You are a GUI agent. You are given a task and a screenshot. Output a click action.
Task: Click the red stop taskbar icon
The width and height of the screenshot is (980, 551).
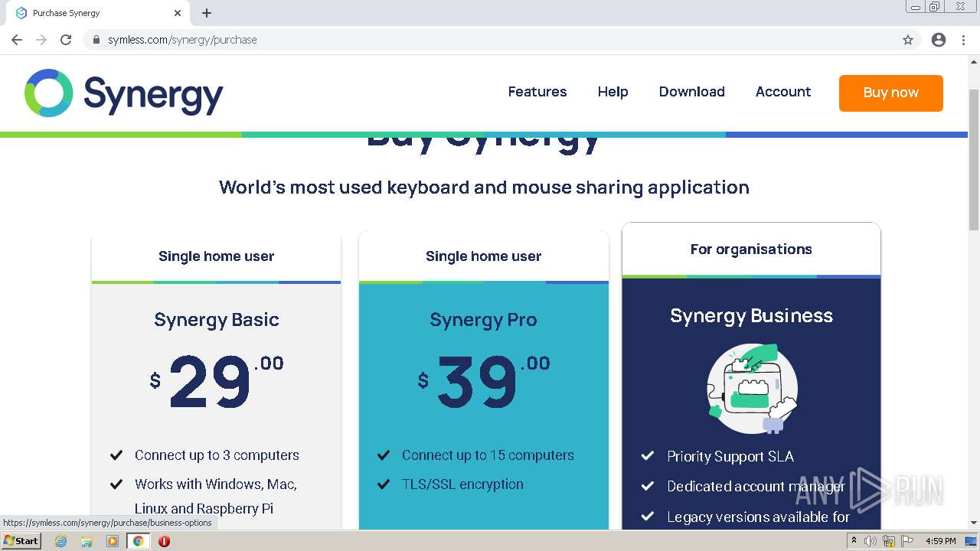(164, 541)
